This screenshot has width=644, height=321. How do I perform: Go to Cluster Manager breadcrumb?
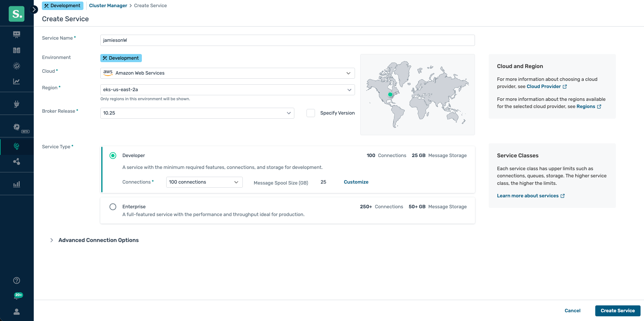pos(108,6)
